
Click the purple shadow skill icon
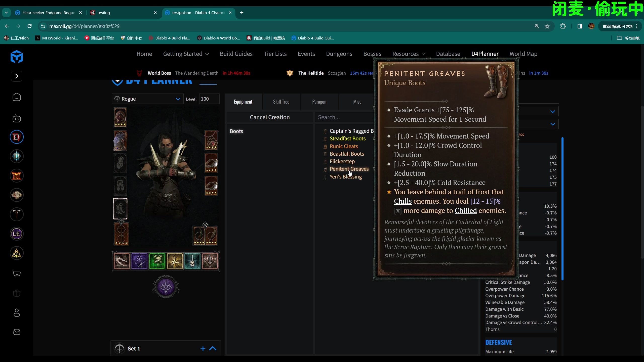139,261
